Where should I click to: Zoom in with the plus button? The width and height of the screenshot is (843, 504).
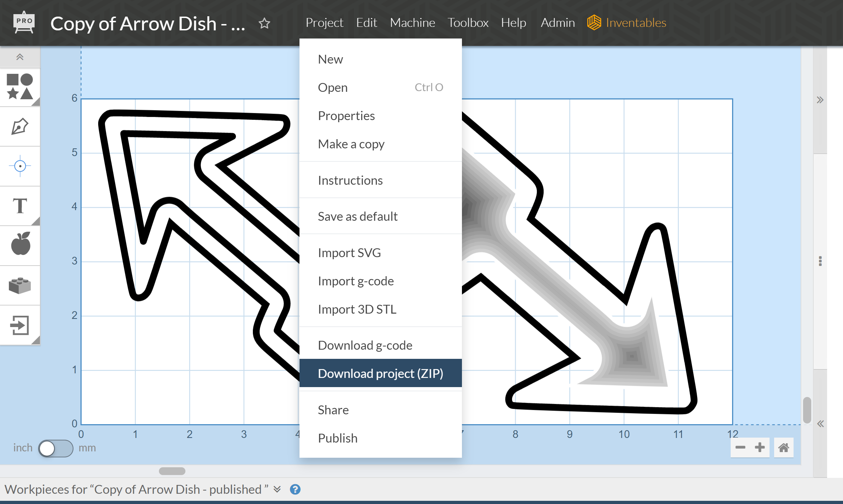760,448
